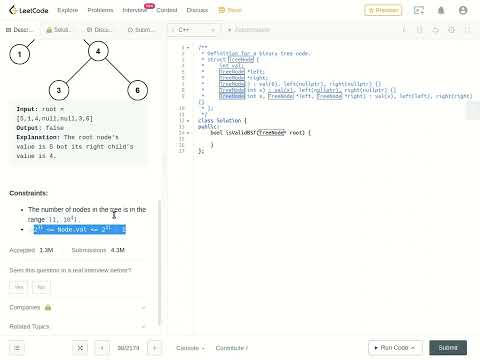Open the Console dropdown
This screenshot has width=480, height=360.
pyautogui.click(x=190, y=348)
